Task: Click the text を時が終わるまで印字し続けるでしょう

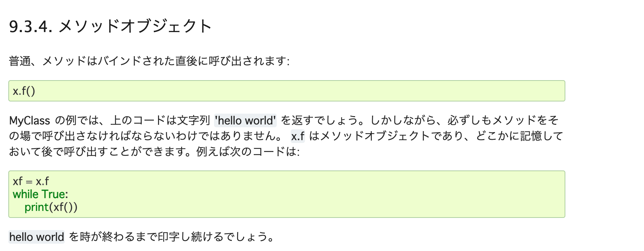Action: (x=172, y=237)
